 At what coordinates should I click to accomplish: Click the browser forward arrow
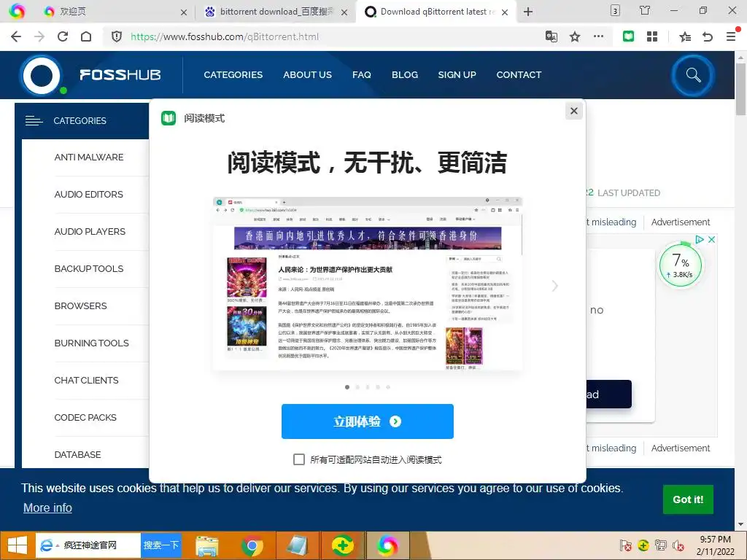tap(39, 36)
